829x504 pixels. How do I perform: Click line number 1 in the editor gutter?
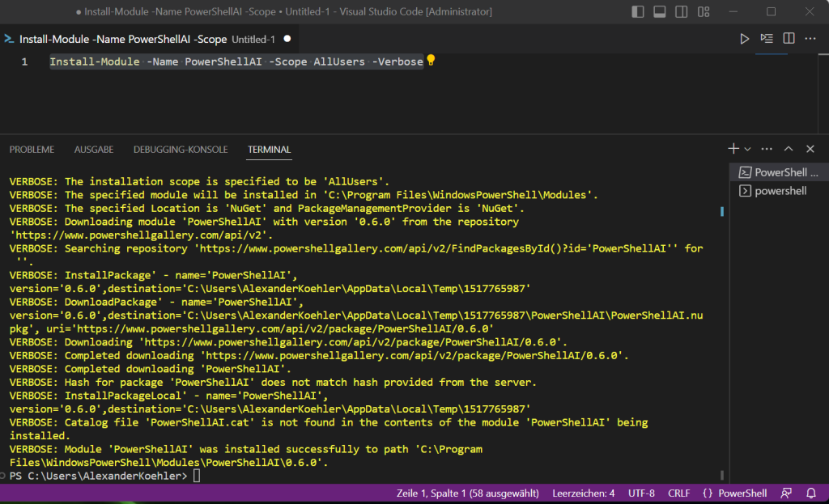point(24,61)
